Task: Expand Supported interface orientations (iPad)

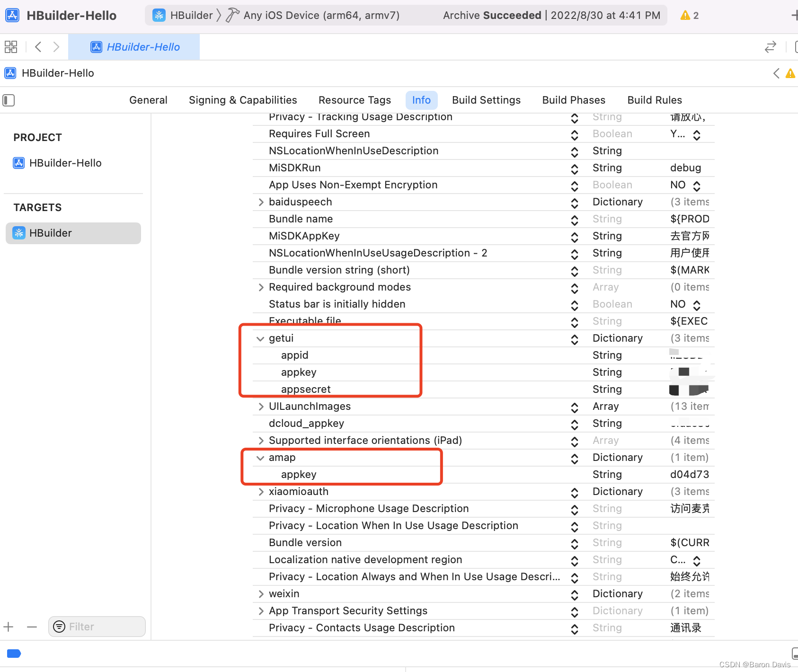Action: tap(261, 441)
